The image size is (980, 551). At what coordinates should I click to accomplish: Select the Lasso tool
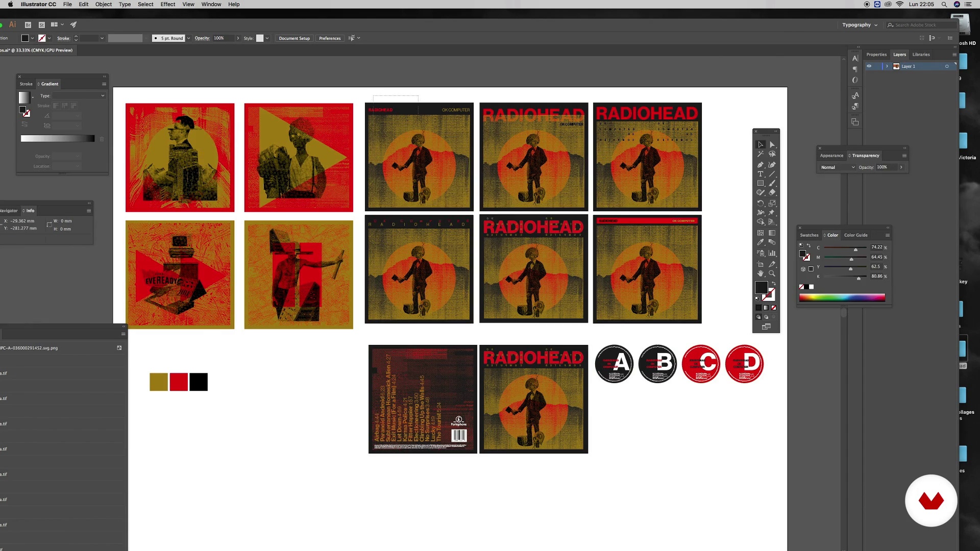click(x=772, y=154)
